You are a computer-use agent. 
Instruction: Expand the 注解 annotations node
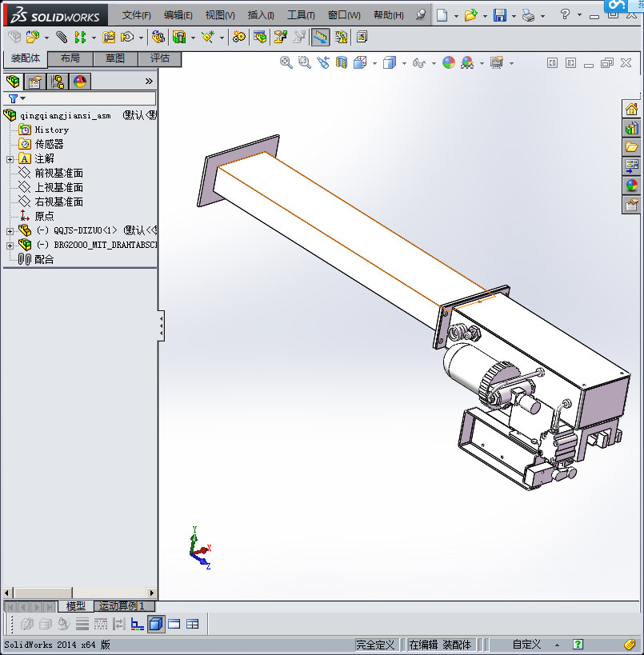click(x=10, y=159)
